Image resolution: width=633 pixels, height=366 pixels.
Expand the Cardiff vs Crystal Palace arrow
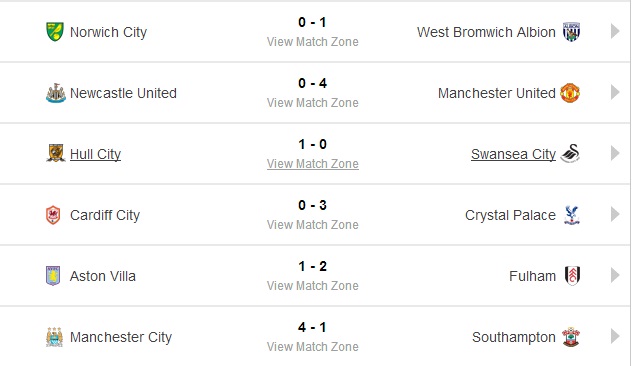click(615, 214)
